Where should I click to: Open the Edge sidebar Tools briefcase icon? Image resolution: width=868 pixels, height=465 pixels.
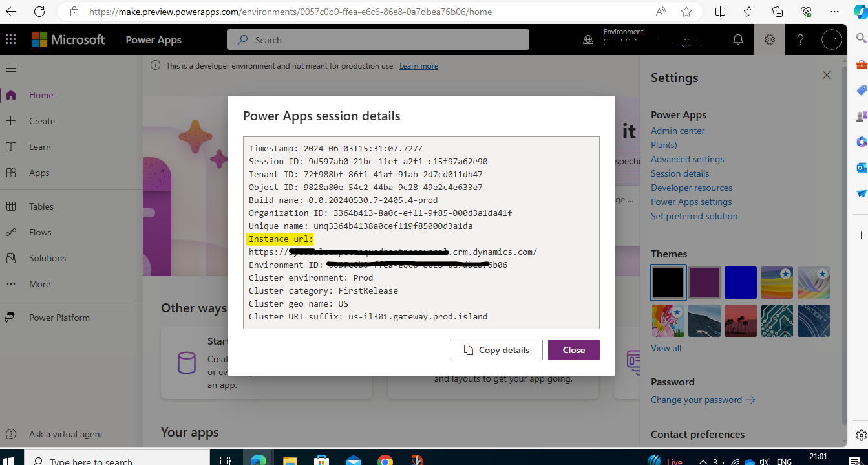click(861, 65)
